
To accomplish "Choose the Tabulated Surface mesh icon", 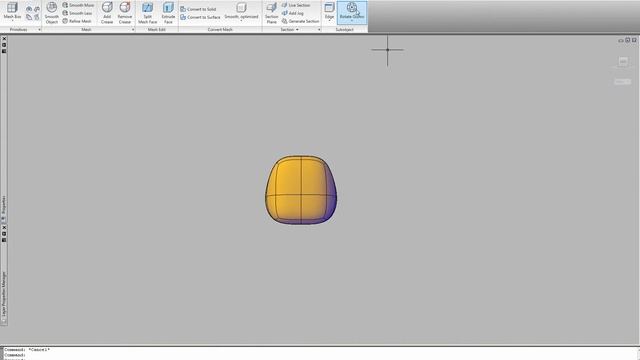I will click(x=37, y=17).
